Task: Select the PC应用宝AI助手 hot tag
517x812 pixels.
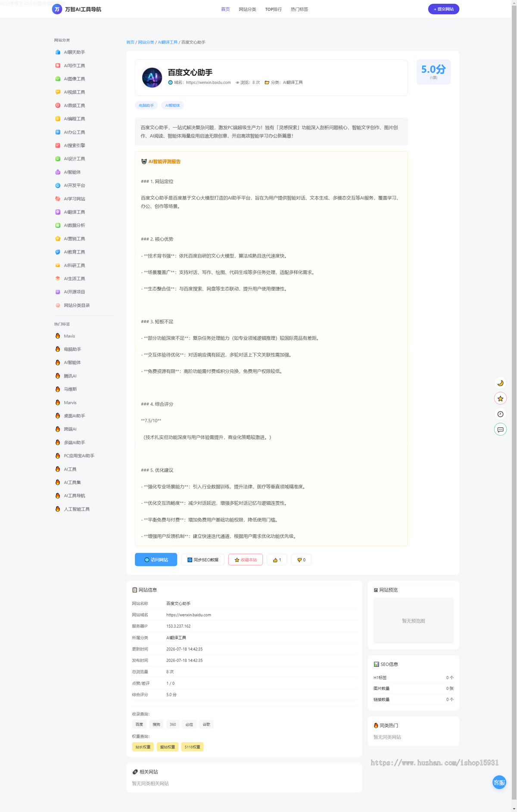Action: pos(79,456)
